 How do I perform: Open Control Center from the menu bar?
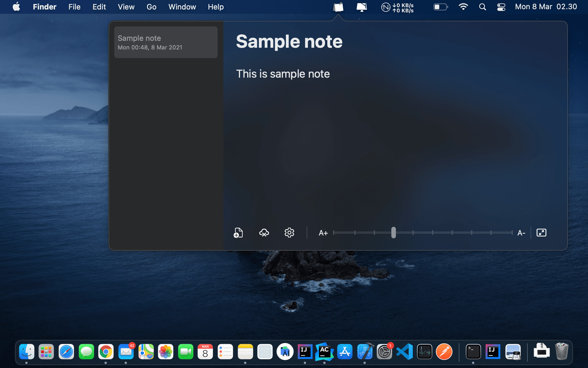tap(501, 7)
